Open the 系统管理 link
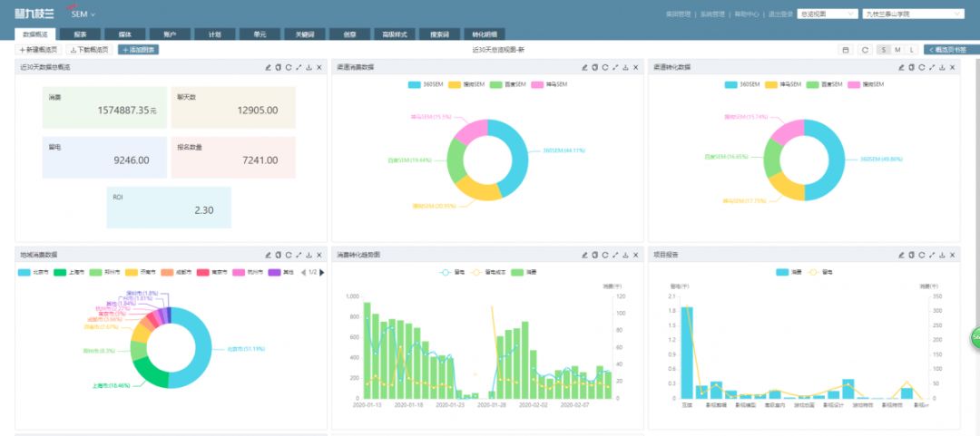Screen dimensions: 980x436 coord(712,14)
